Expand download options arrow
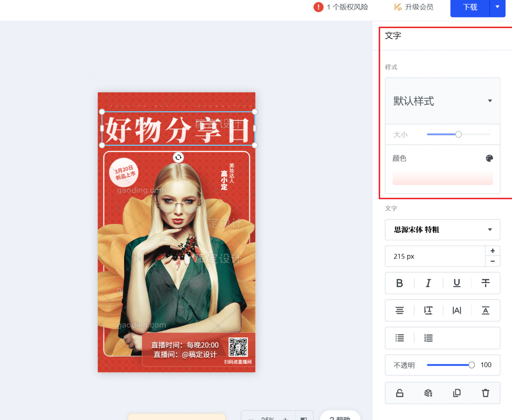Image resolution: width=512 pixels, height=420 pixels. (497, 7)
